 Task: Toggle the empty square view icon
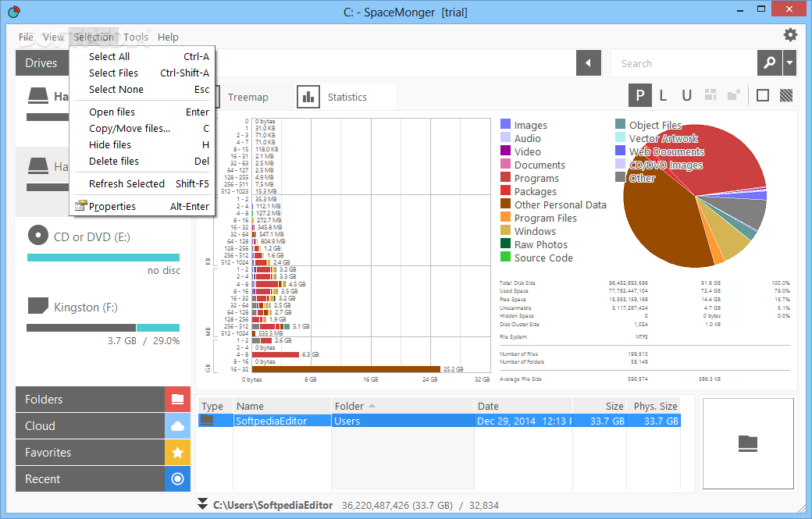762,95
